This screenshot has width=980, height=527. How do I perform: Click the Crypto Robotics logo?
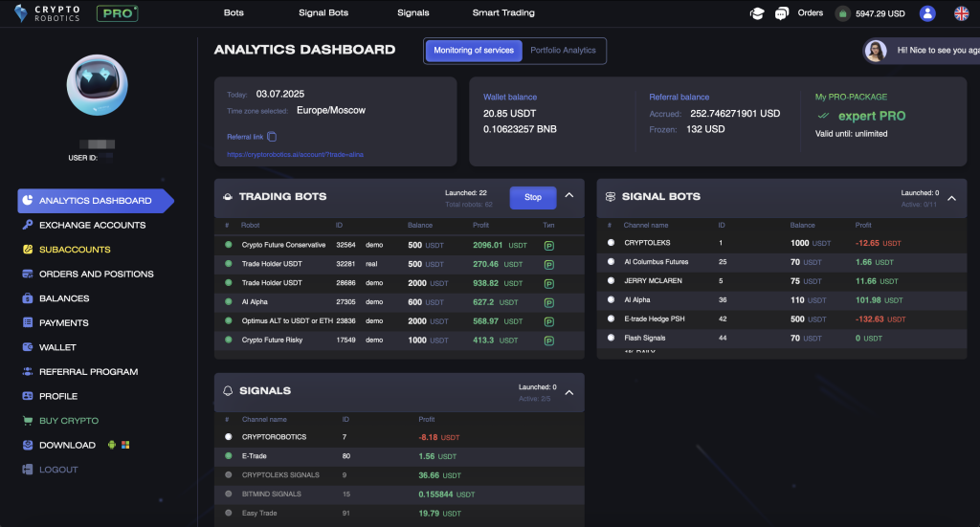point(48,13)
